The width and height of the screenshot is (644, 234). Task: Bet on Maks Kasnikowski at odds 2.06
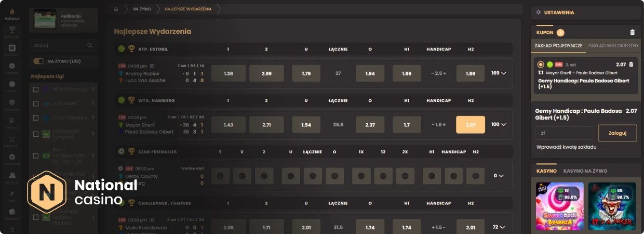228,227
